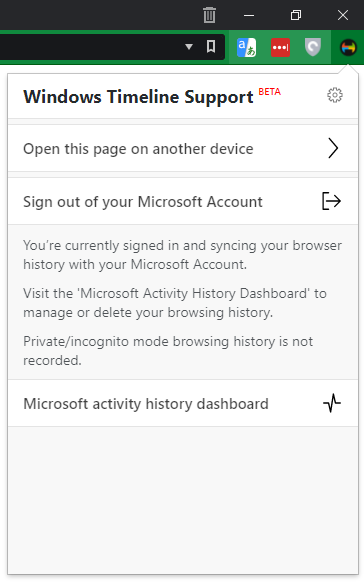Click the red LastPass extension icon
The width and height of the screenshot is (364, 582).
[281, 48]
